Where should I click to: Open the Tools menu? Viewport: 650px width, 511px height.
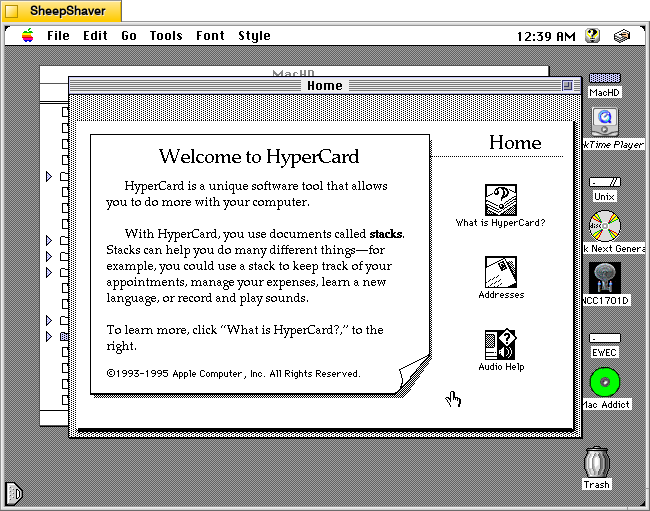(x=166, y=36)
